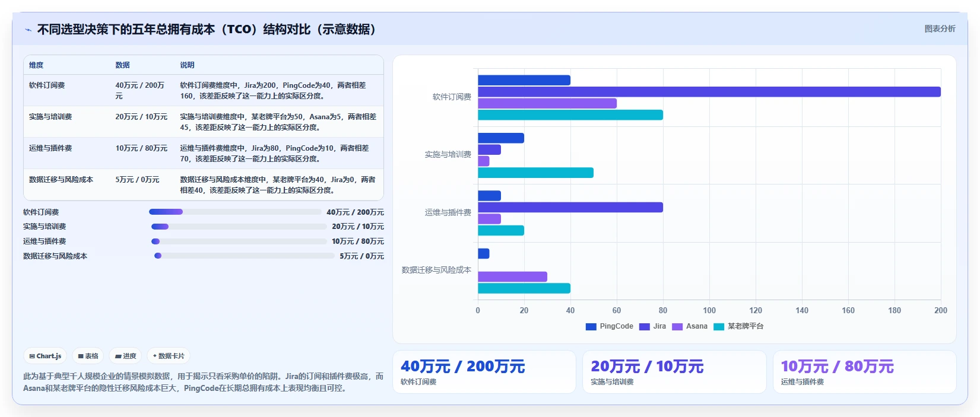Click the 维度 column header
The height and width of the screenshot is (417, 980).
point(36,65)
